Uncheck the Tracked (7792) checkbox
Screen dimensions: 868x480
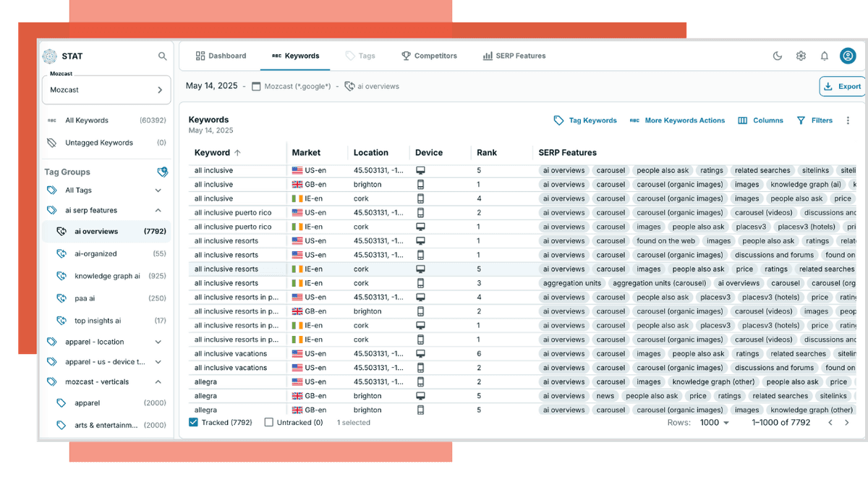click(x=193, y=422)
